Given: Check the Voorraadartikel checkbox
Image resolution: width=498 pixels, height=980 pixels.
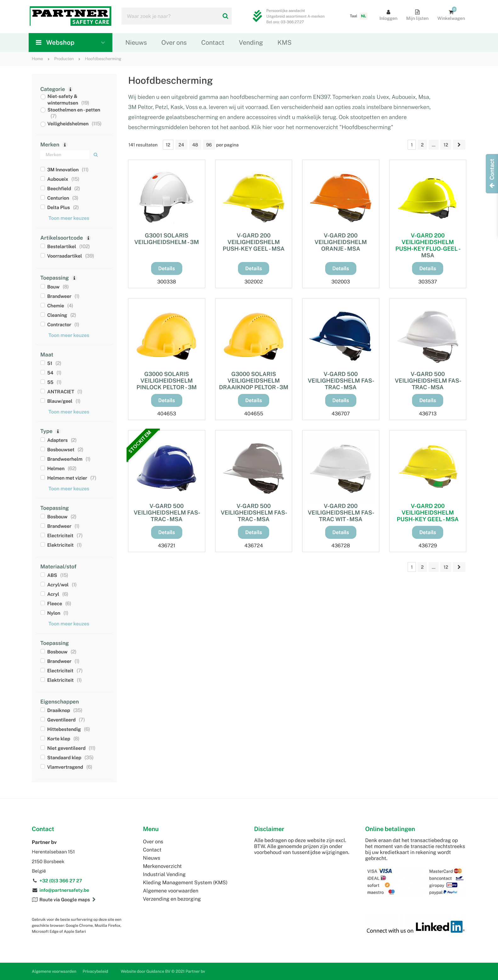Looking at the screenshot, I should pyautogui.click(x=42, y=256).
